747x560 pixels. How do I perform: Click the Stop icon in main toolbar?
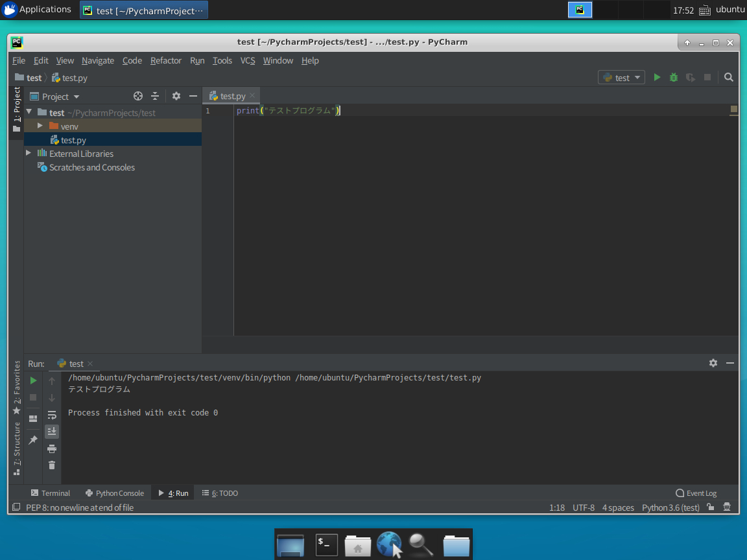707,77
